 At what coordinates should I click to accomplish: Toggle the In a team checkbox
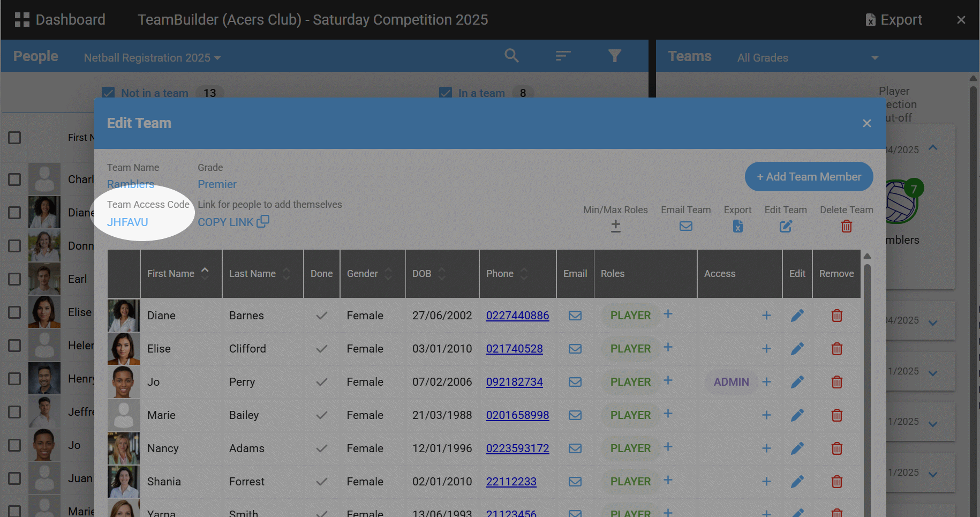click(x=446, y=93)
